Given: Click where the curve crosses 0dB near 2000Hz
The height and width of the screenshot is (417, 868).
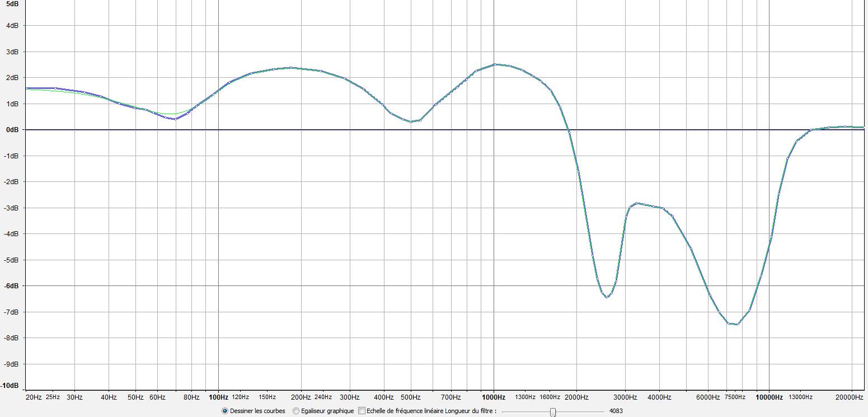Looking at the screenshot, I should (x=569, y=130).
